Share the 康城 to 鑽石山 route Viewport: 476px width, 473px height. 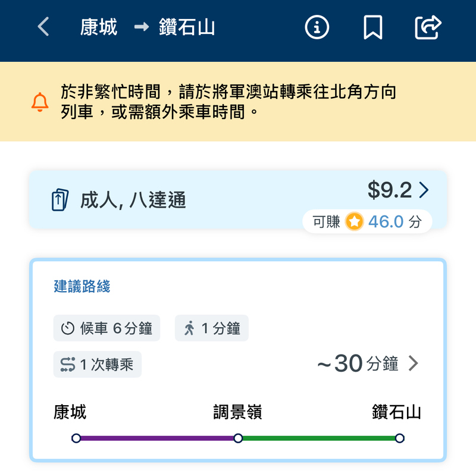pos(428,27)
